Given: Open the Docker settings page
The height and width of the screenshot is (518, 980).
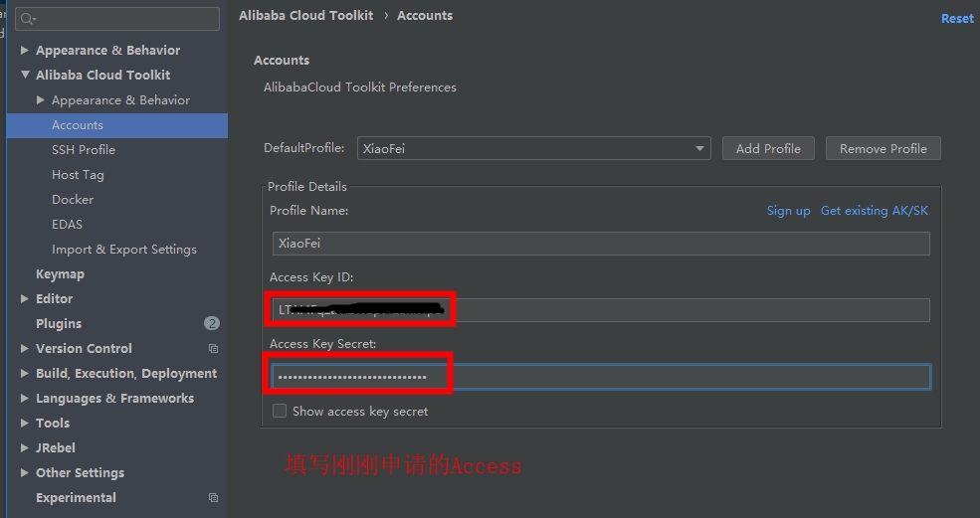Looking at the screenshot, I should pos(73,200).
